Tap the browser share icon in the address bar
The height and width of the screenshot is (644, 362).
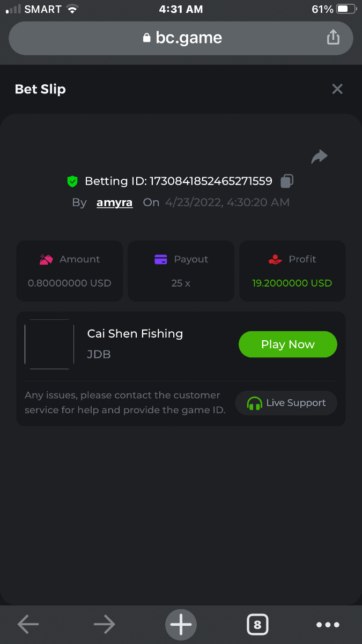[333, 38]
